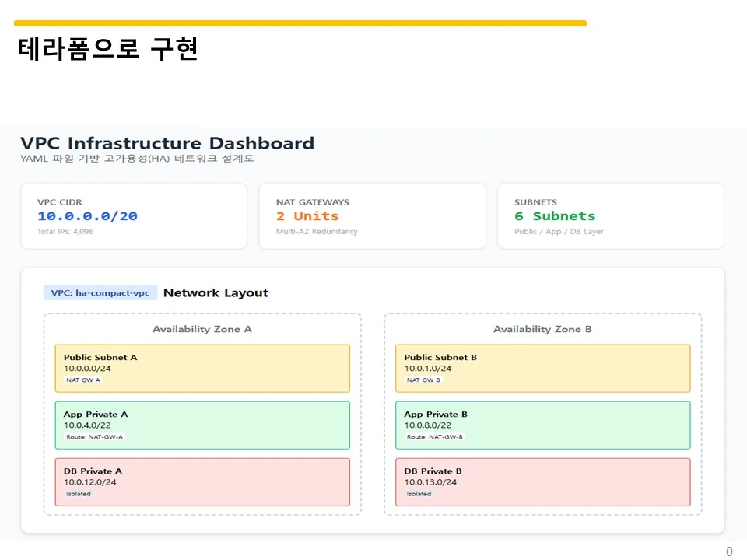Click the Multi-AZ Redundancy caption
This screenshot has width=747, height=560.
[317, 232]
